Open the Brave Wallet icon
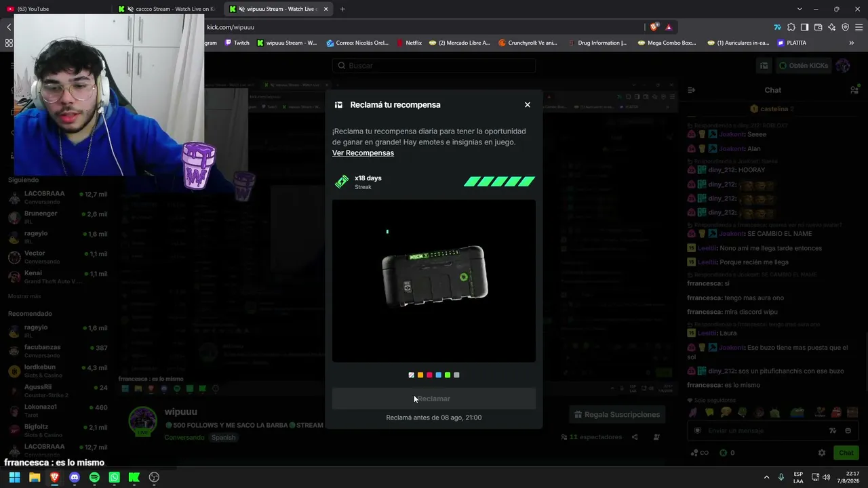Image resolution: width=868 pixels, height=488 pixels. click(x=818, y=27)
